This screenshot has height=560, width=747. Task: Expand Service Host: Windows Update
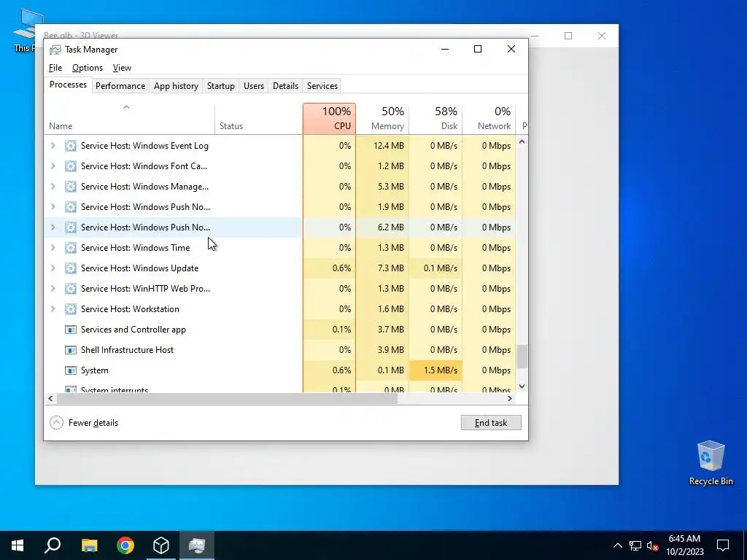(53, 268)
